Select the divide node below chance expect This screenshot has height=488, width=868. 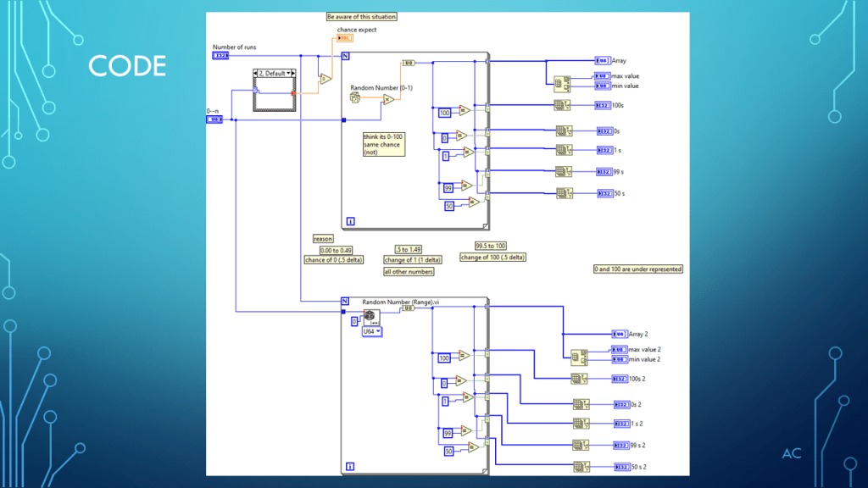(x=325, y=79)
